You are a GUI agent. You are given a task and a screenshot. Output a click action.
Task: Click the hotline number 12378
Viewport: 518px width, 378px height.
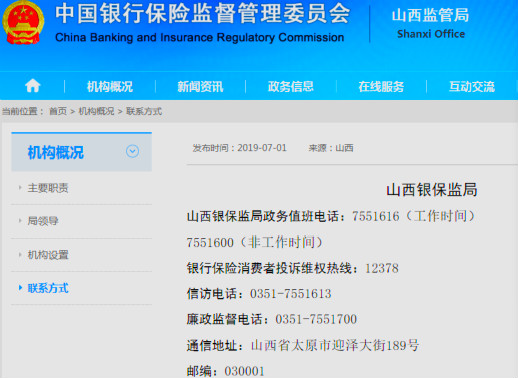click(x=382, y=268)
